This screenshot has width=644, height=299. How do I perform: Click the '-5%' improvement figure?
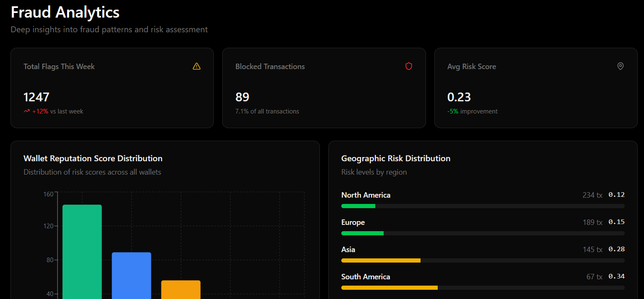click(453, 111)
